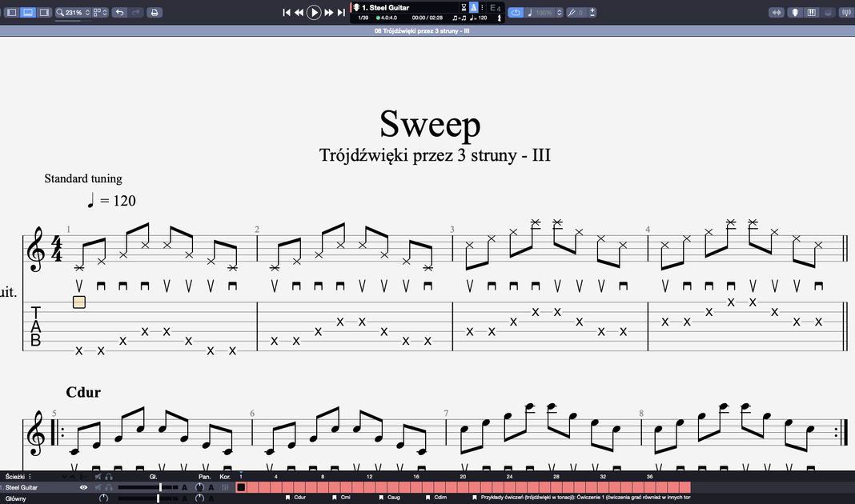Show the keyboard view panel
The height and width of the screenshot is (504, 855).
812,13
